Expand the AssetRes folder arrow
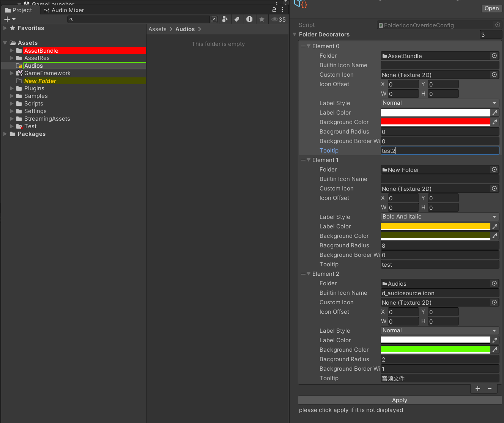This screenshot has width=504, height=423. pyautogui.click(x=12, y=58)
